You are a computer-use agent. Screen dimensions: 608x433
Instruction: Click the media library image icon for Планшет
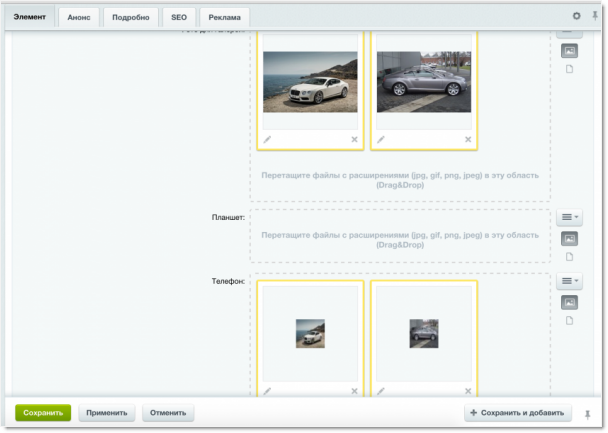pos(569,239)
